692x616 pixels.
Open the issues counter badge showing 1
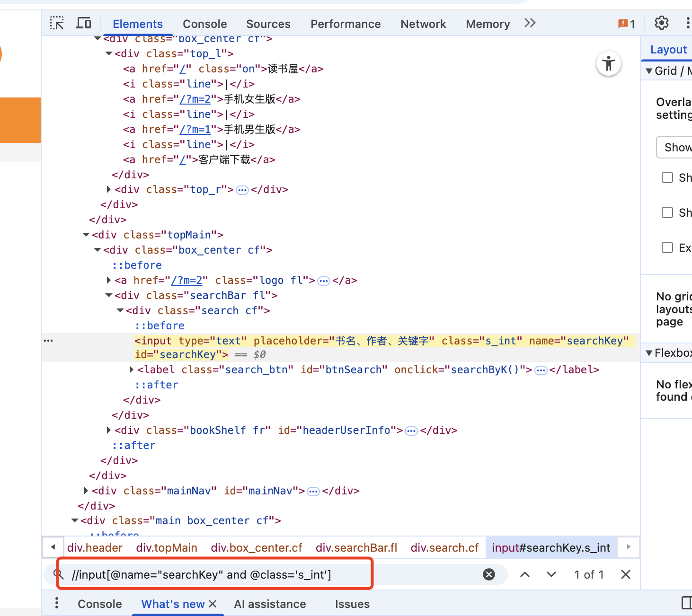tap(626, 24)
